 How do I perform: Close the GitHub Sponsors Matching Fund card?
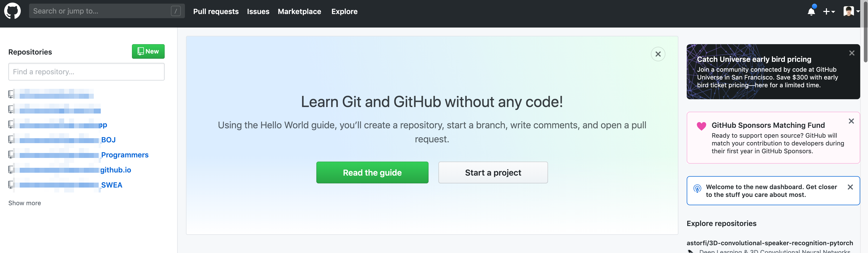click(x=851, y=121)
